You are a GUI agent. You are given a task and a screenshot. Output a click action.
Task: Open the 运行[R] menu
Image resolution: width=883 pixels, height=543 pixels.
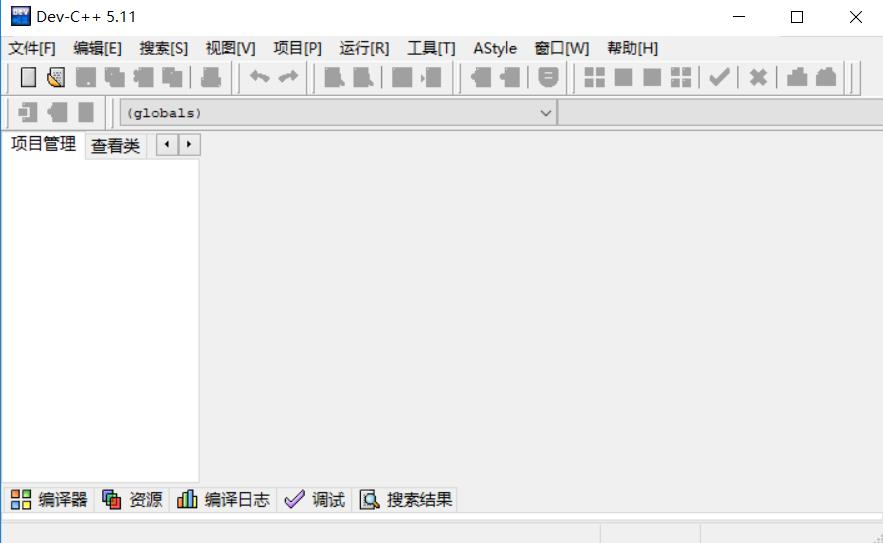(364, 48)
